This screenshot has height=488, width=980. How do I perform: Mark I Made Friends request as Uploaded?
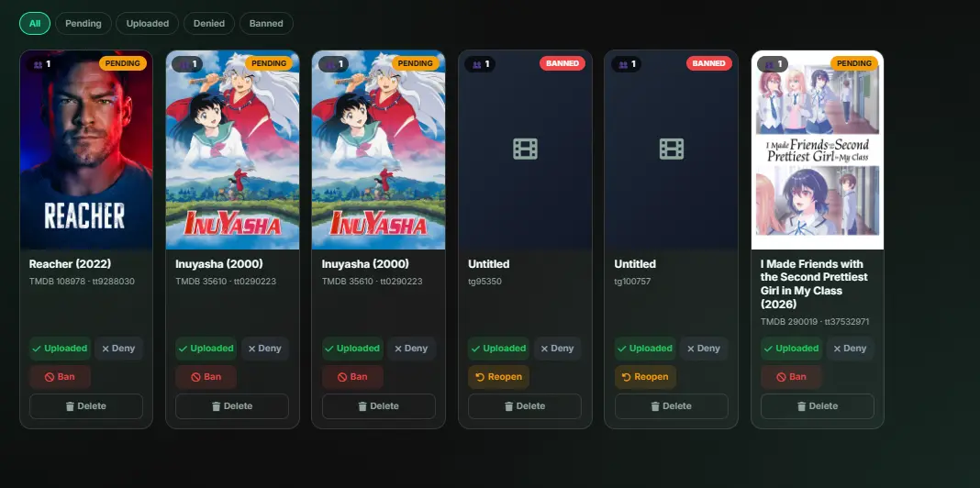(x=791, y=349)
